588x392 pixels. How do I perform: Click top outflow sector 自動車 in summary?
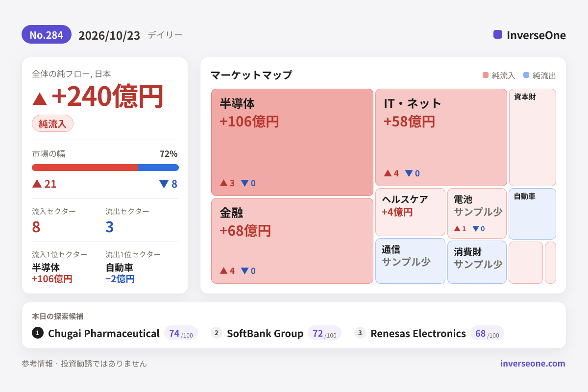(119, 268)
